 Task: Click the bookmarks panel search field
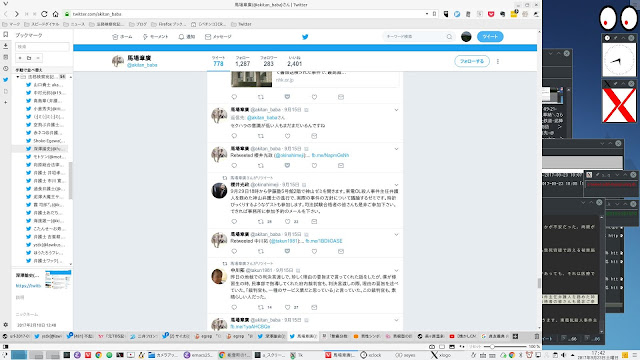pyautogui.click(x=42, y=47)
